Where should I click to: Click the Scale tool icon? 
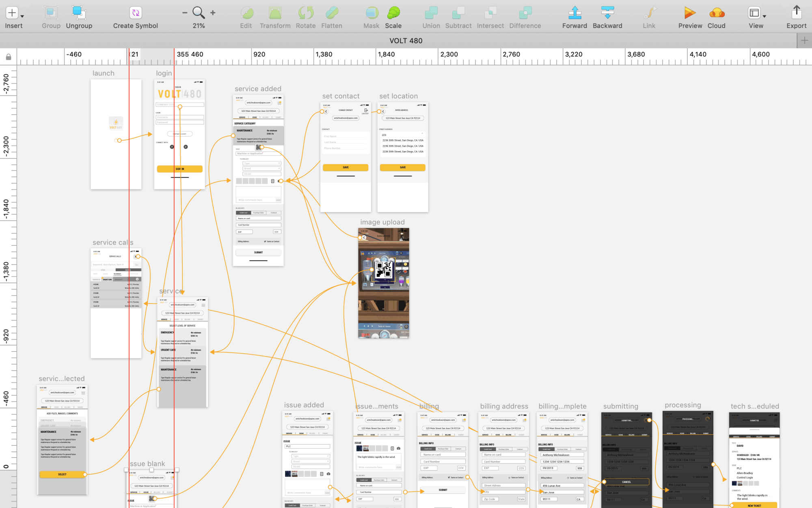[x=393, y=13]
